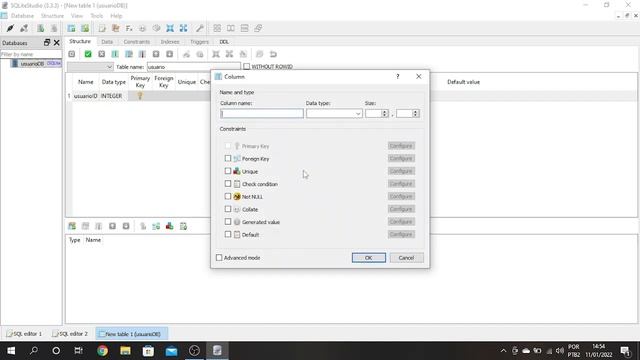Commit structure changes with green checkmark
Screen dimensions: 640x360
coord(88,54)
